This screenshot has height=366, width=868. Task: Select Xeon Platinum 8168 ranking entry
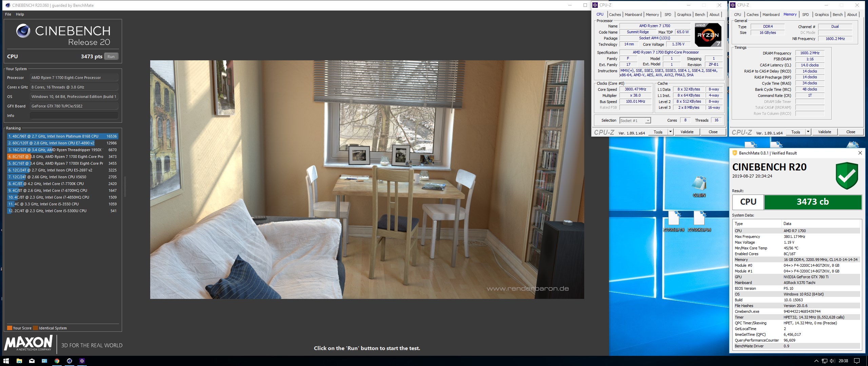63,136
